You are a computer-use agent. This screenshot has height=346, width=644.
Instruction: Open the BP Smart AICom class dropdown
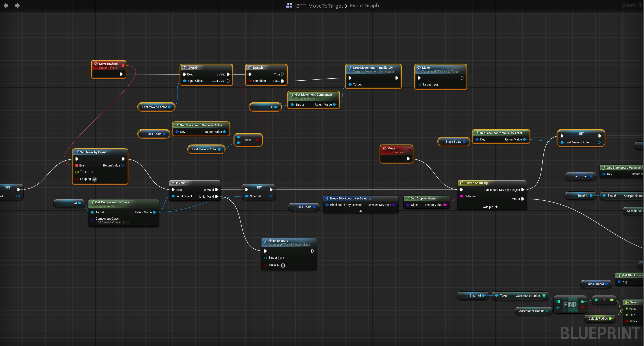pos(109,222)
